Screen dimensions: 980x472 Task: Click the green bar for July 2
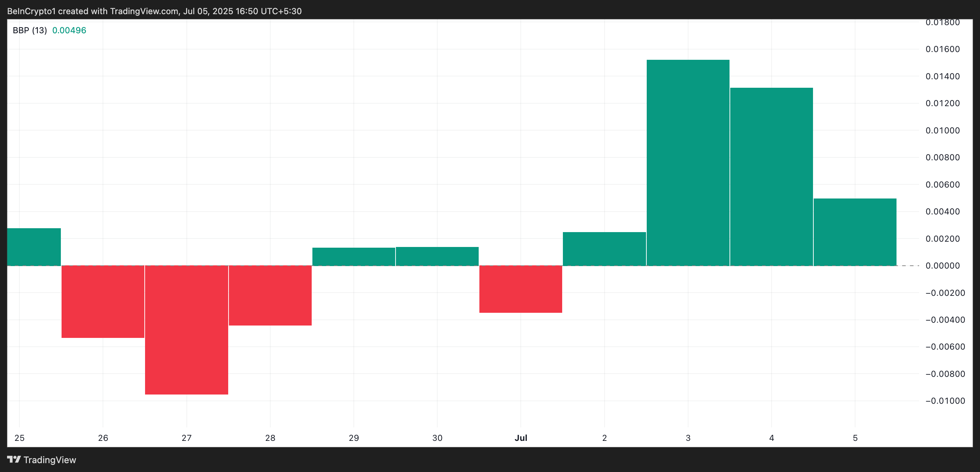click(604, 249)
